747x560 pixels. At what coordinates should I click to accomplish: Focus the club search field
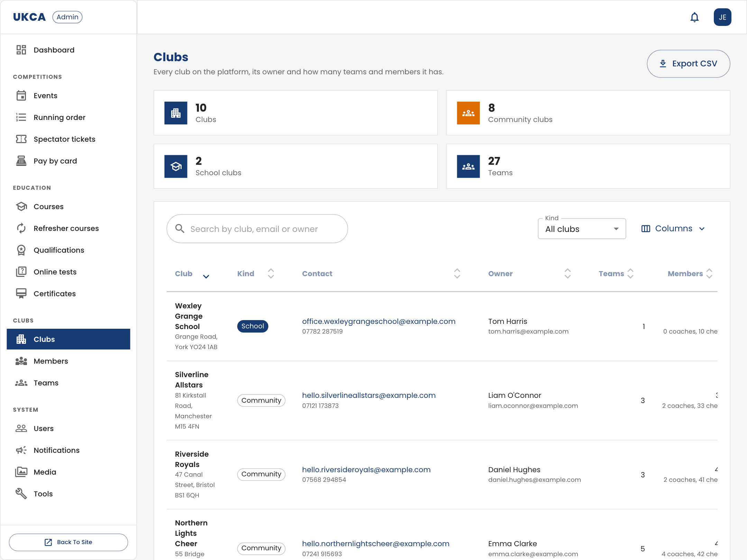coord(257,229)
